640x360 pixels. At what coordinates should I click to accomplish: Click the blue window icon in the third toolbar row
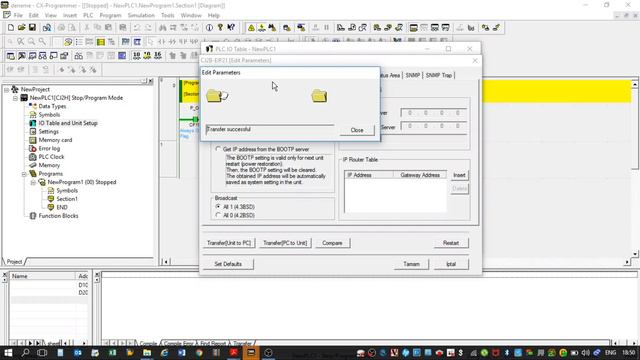point(122,56)
